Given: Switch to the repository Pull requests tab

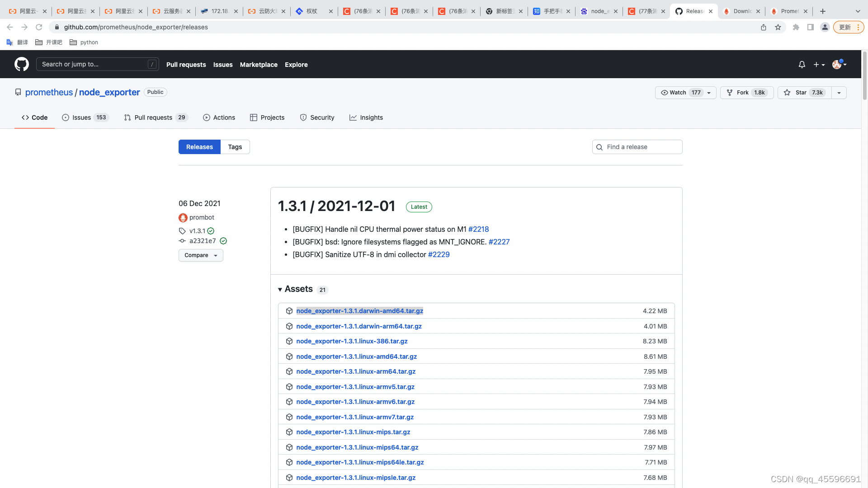Looking at the screenshot, I should [x=156, y=117].
